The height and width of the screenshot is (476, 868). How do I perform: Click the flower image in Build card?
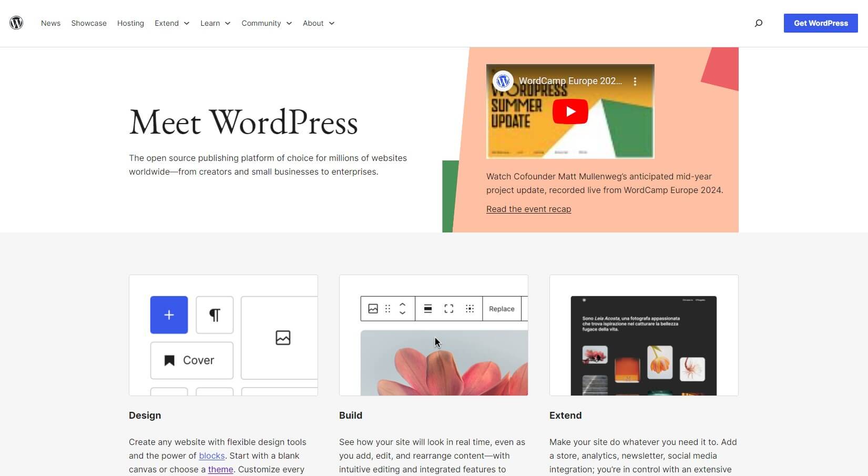[444, 363]
